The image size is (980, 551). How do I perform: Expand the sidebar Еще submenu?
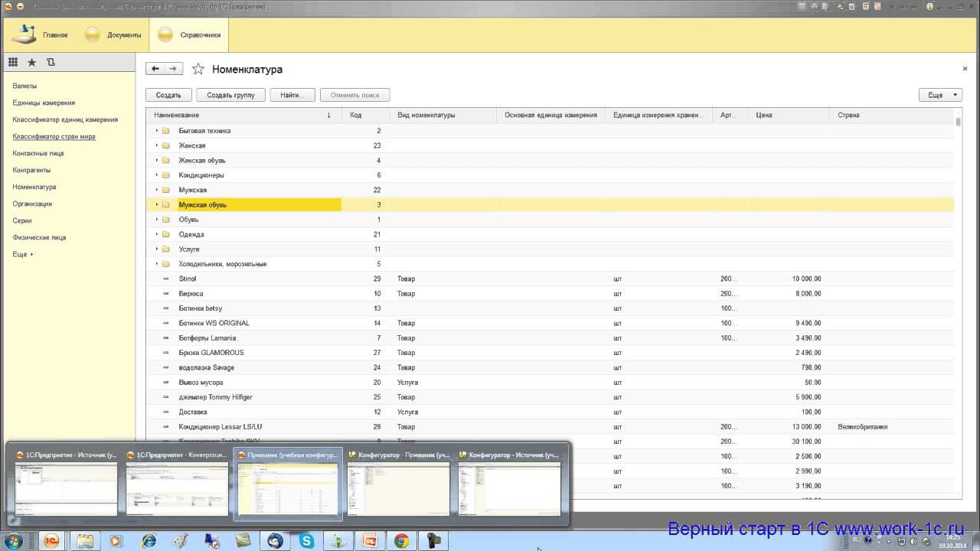(x=23, y=254)
